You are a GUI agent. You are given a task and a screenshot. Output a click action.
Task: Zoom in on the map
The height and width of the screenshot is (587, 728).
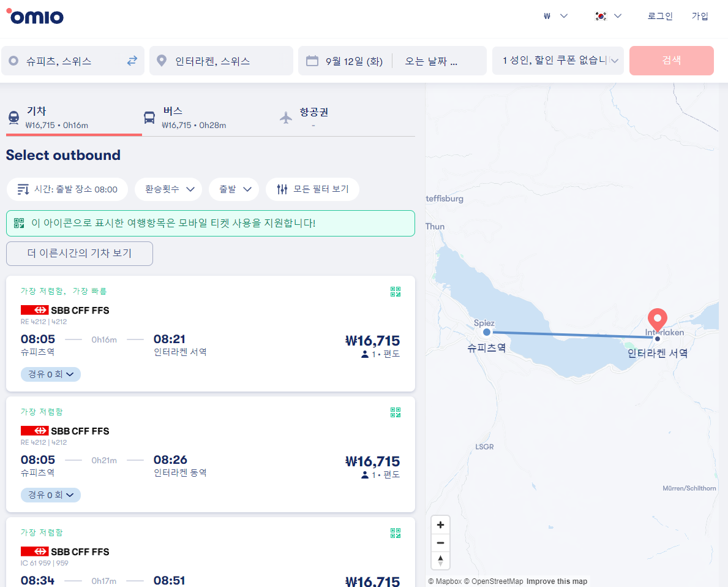click(x=440, y=525)
